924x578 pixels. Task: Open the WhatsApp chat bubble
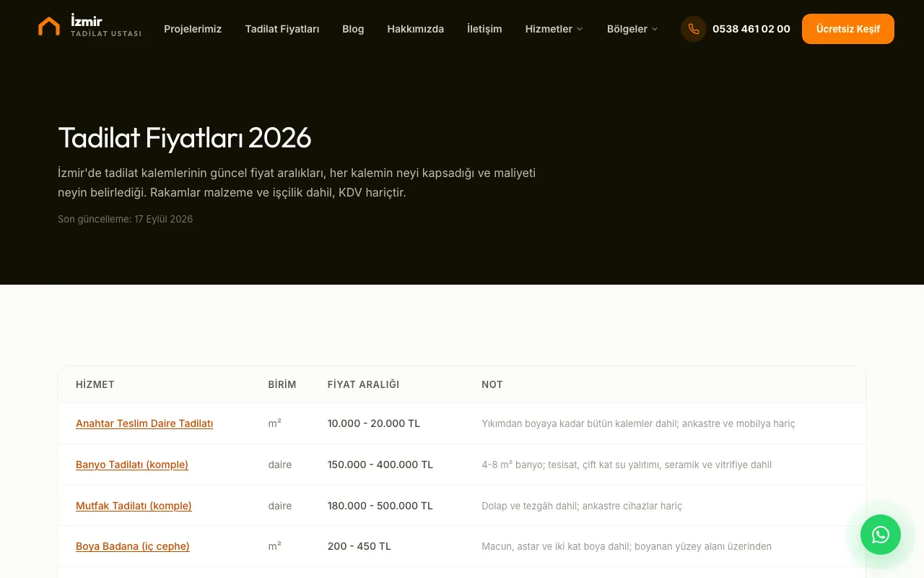click(881, 535)
